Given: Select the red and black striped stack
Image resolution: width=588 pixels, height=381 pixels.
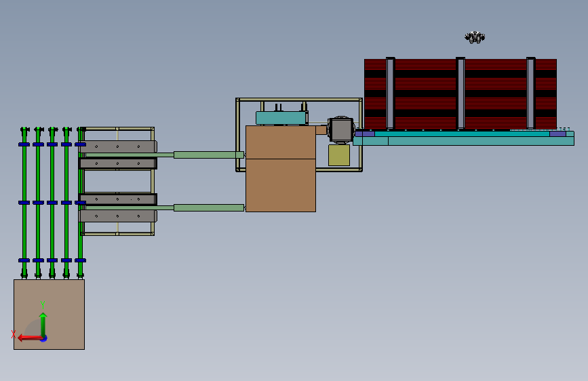Looking at the screenshot, I should (460, 94).
